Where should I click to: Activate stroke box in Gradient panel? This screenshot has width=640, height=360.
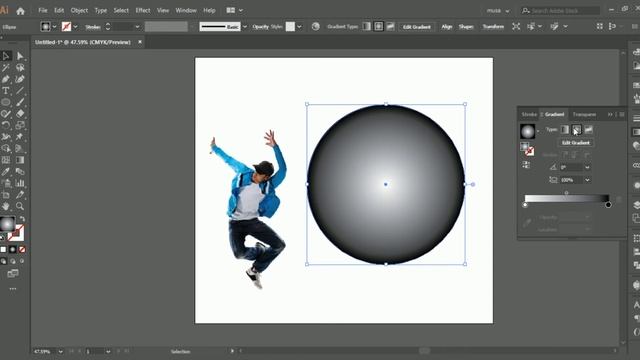(x=529, y=151)
